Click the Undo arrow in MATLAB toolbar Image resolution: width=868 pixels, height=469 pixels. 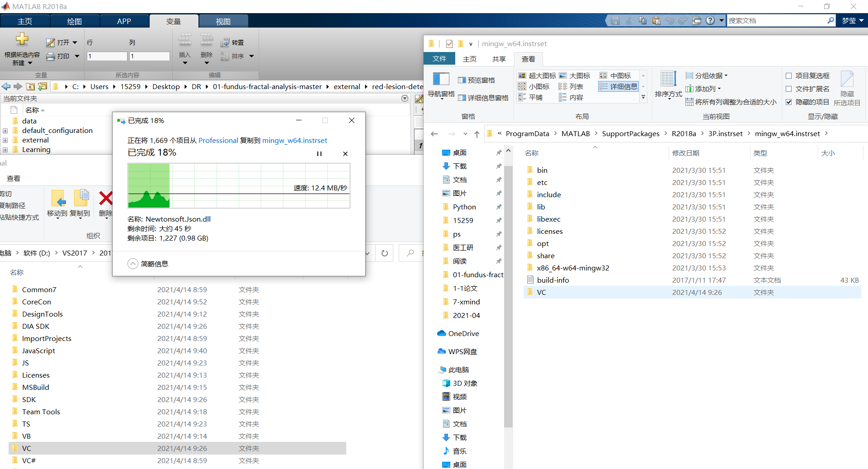tap(670, 20)
